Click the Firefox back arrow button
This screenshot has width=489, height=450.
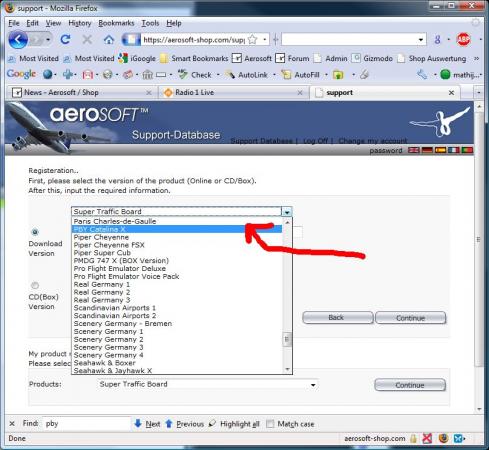pos(18,40)
